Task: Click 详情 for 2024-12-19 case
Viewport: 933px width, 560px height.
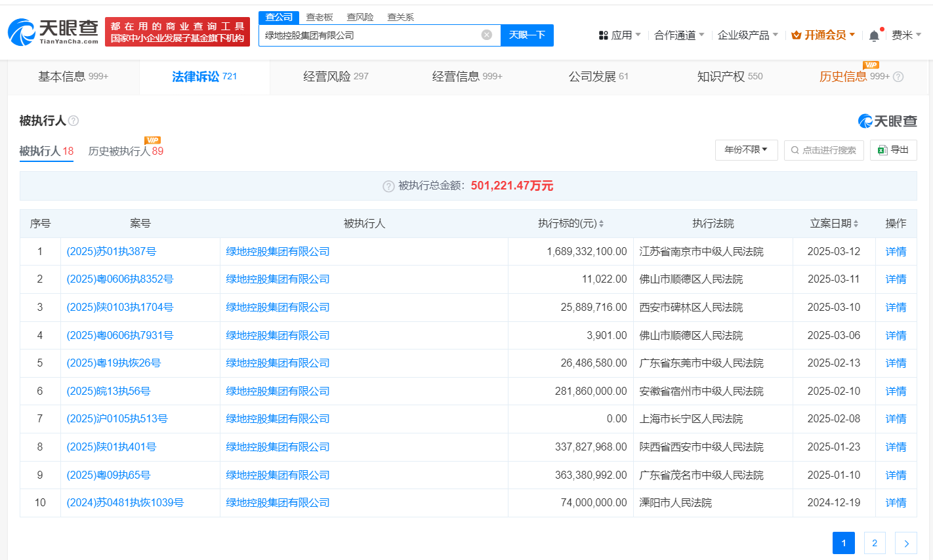Action: pos(896,503)
